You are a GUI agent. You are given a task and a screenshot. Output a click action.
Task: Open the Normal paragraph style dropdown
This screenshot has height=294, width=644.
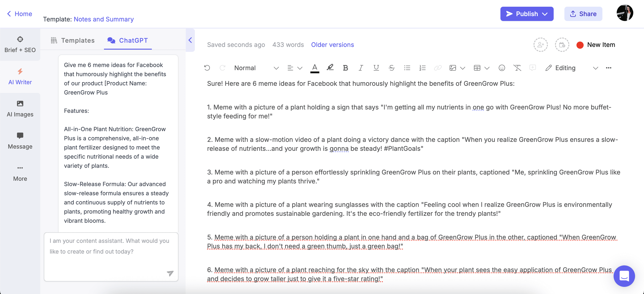click(x=256, y=68)
